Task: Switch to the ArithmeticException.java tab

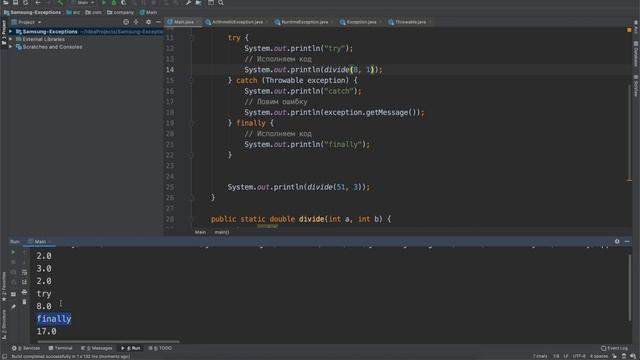Action: click(x=237, y=22)
